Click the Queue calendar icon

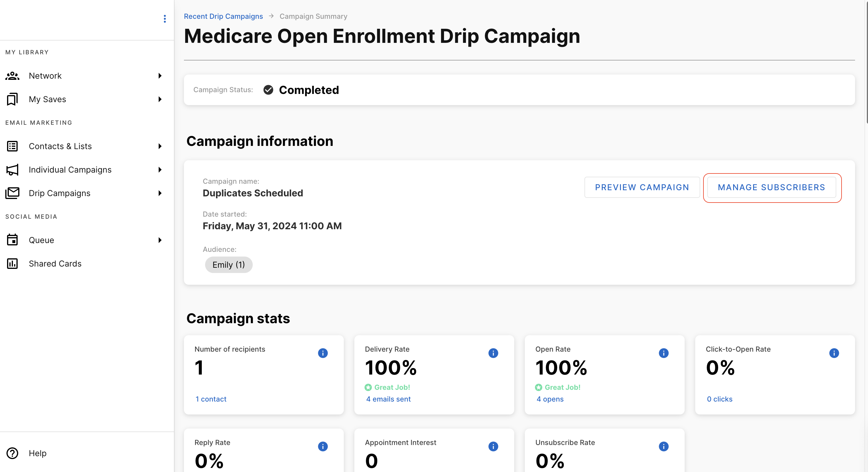click(x=12, y=240)
